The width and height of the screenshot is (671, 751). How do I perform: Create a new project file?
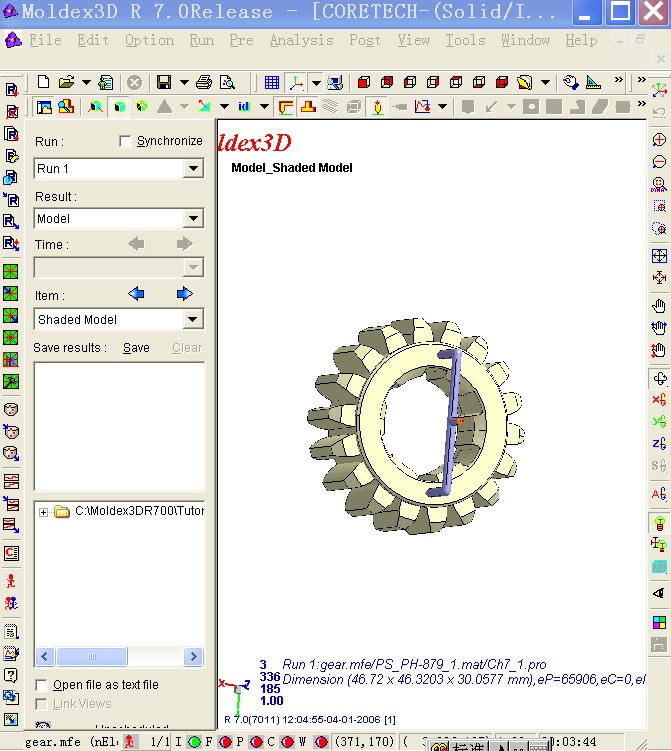coord(43,82)
